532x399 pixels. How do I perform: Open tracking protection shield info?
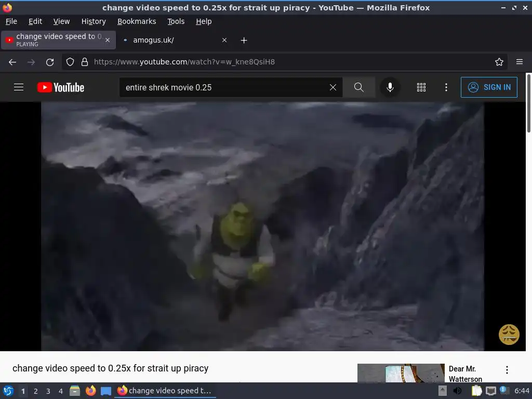[x=70, y=62]
